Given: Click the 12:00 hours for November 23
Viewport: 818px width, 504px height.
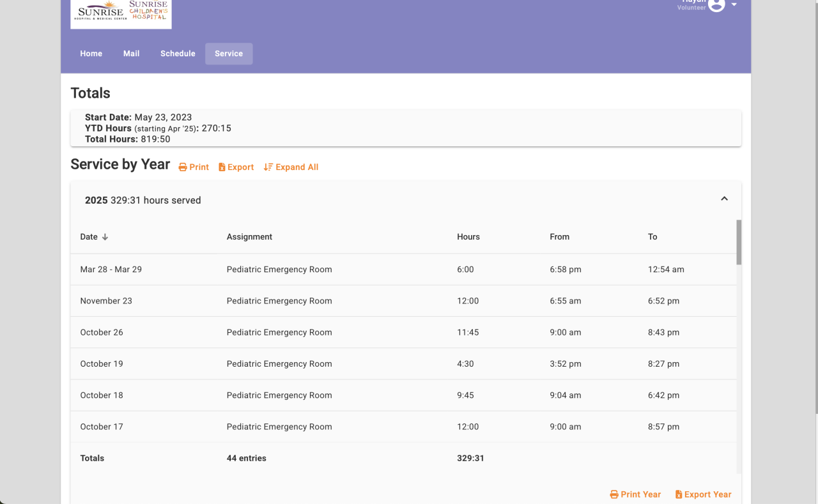Looking at the screenshot, I should (468, 301).
